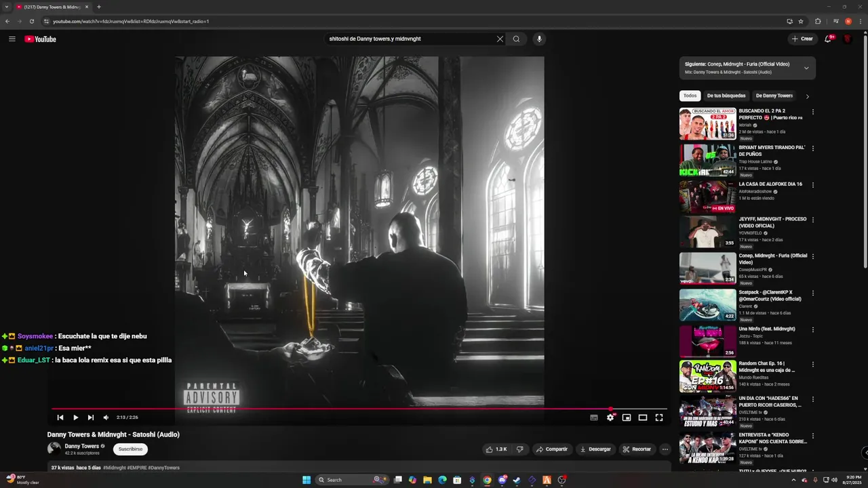Bookmark this page with the star
This screenshot has width=868, height=488.
(x=801, y=21)
